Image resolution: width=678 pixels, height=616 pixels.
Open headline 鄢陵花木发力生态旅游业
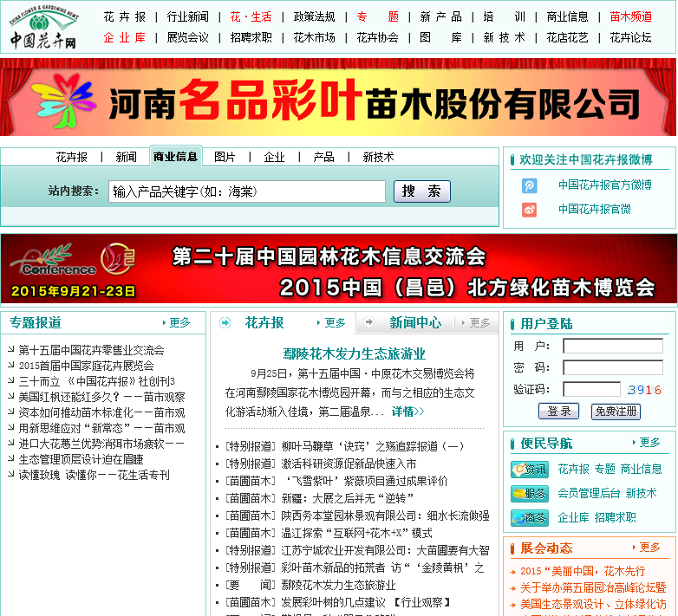(354, 353)
